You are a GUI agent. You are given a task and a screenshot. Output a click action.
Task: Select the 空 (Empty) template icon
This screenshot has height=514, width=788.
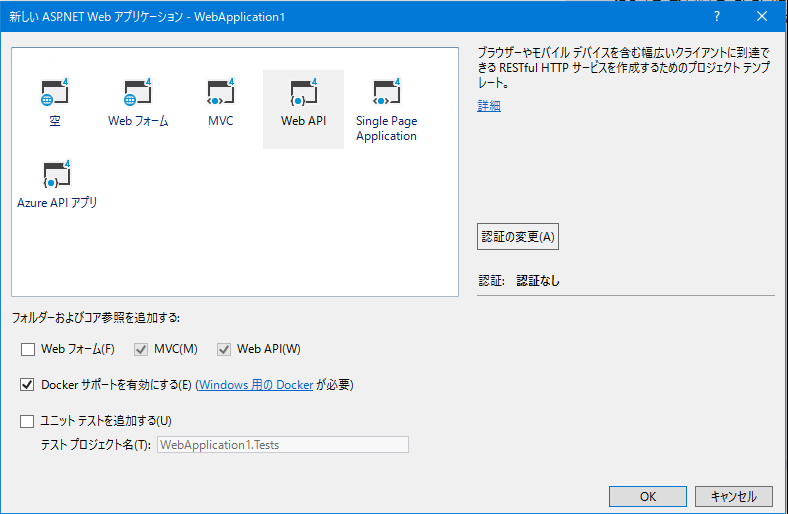click(x=55, y=92)
